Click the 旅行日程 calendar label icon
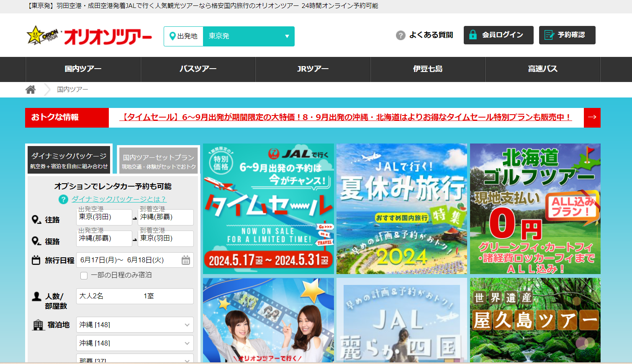632x364 pixels. pyautogui.click(x=36, y=260)
